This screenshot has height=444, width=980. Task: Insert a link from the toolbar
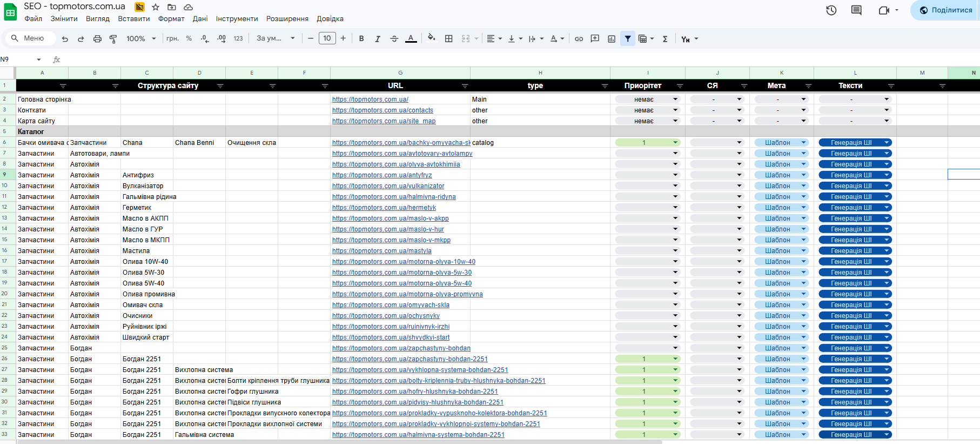click(x=579, y=39)
